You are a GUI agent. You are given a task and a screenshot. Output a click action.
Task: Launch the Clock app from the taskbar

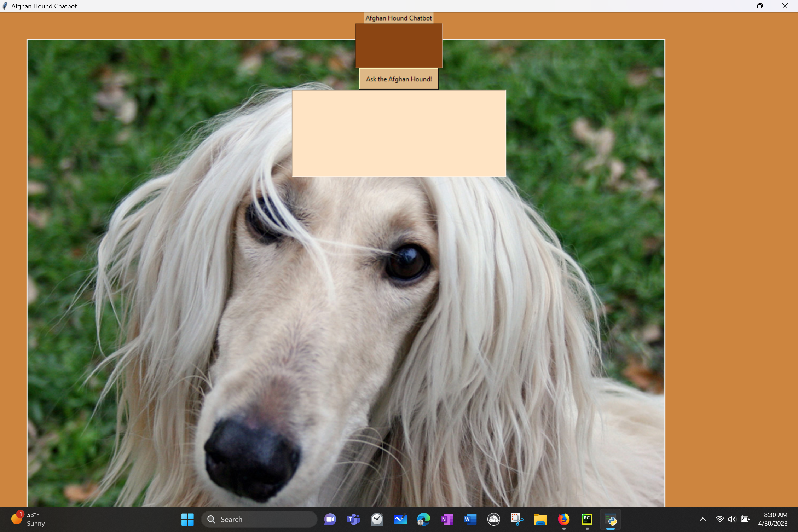tap(377, 519)
